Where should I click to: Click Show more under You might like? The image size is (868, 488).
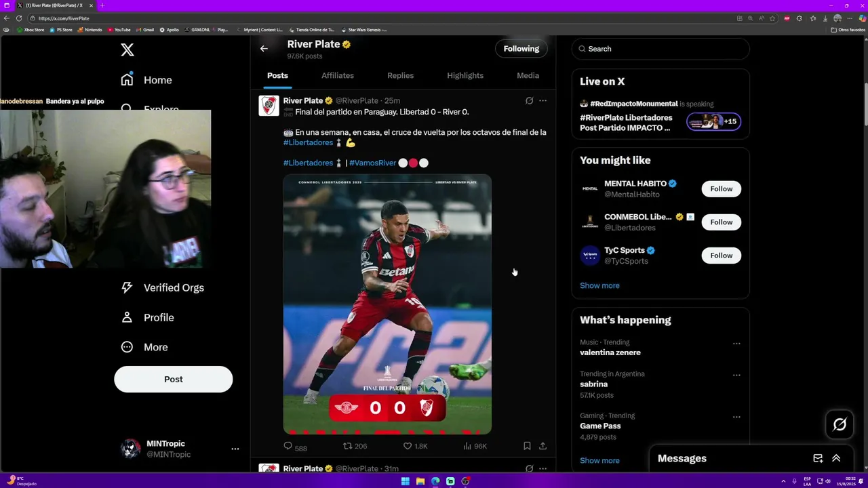[x=599, y=285]
